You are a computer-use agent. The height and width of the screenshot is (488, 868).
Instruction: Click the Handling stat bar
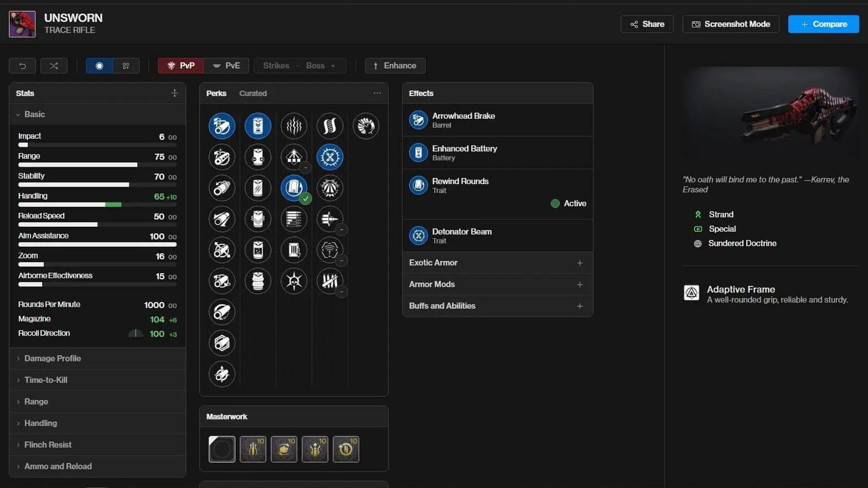(x=97, y=205)
